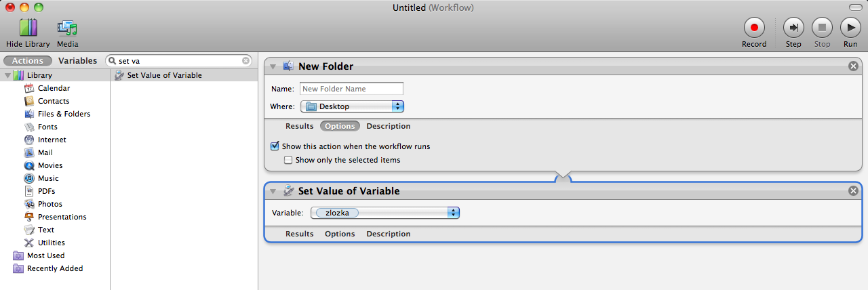Show Description of Set Value of Variable action

click(388, 234)
